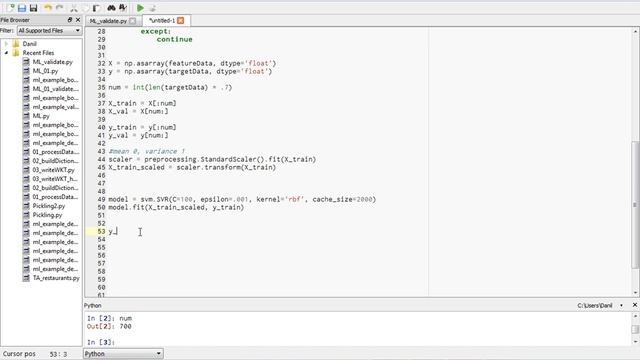
Task: Click the black floppy disk toolbar icon
Action: [33, 8]
